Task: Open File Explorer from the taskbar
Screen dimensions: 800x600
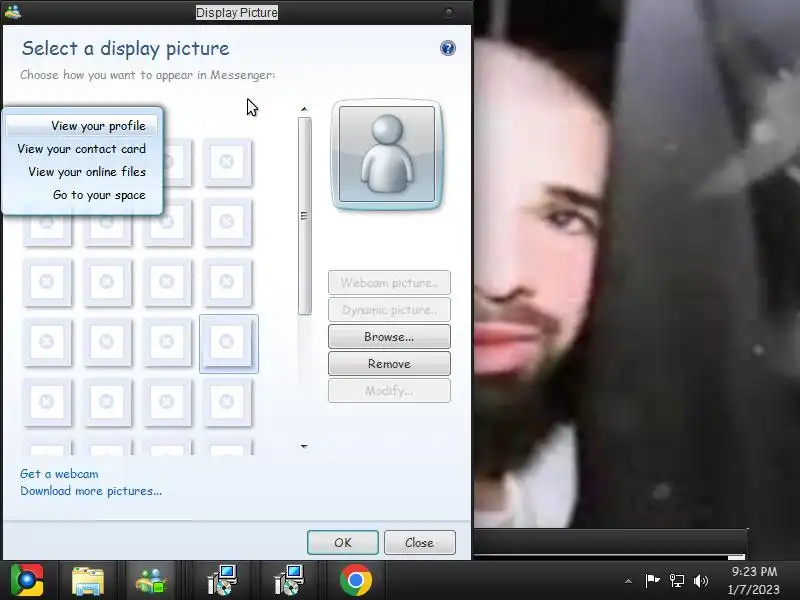Action: pyautogui.click(x=88, y=581)
